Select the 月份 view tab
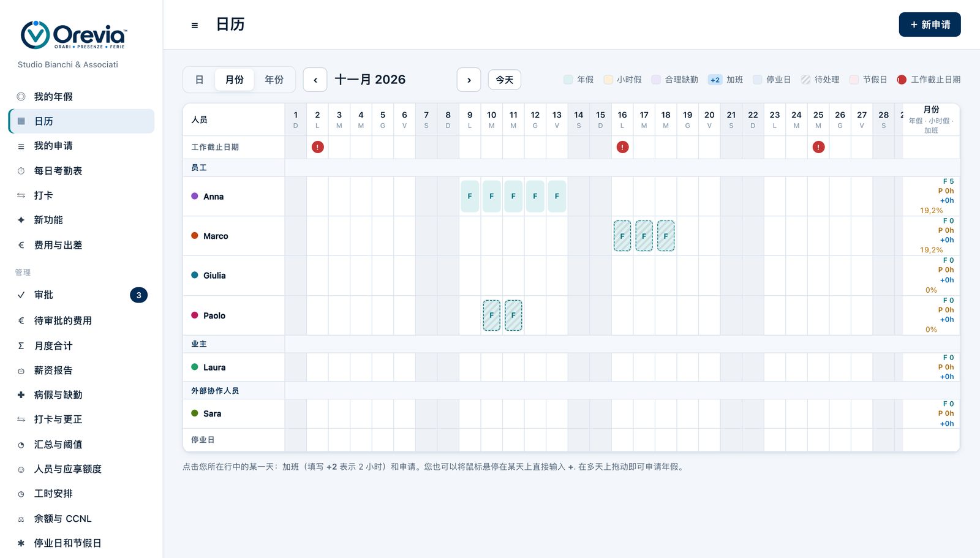The image size is (980, 558). point(234,80)
